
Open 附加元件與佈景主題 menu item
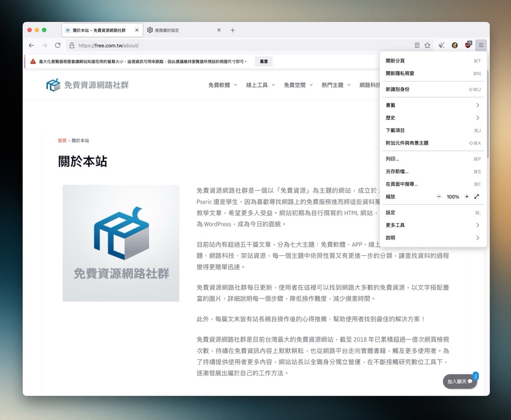(433, 143)
